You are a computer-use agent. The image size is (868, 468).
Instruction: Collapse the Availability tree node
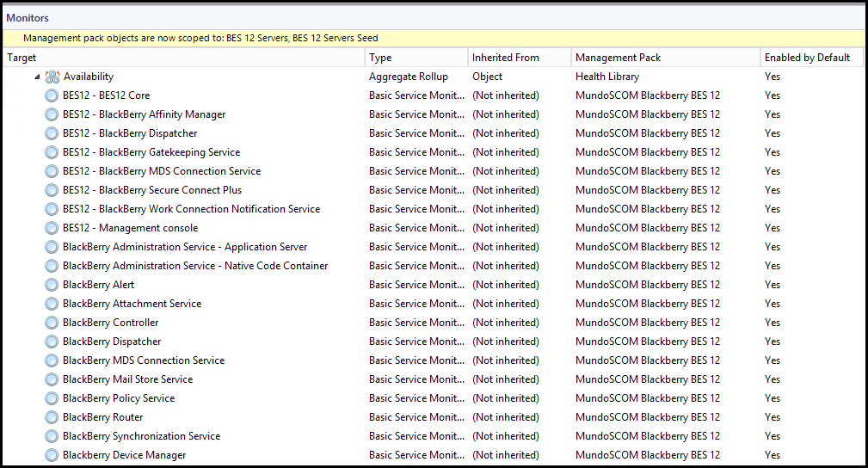[37, 77]
